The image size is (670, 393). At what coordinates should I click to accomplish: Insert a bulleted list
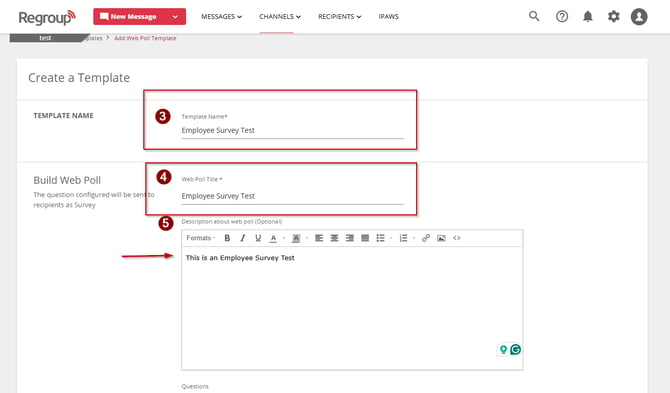pyautogui.click(x=380, y=238)
